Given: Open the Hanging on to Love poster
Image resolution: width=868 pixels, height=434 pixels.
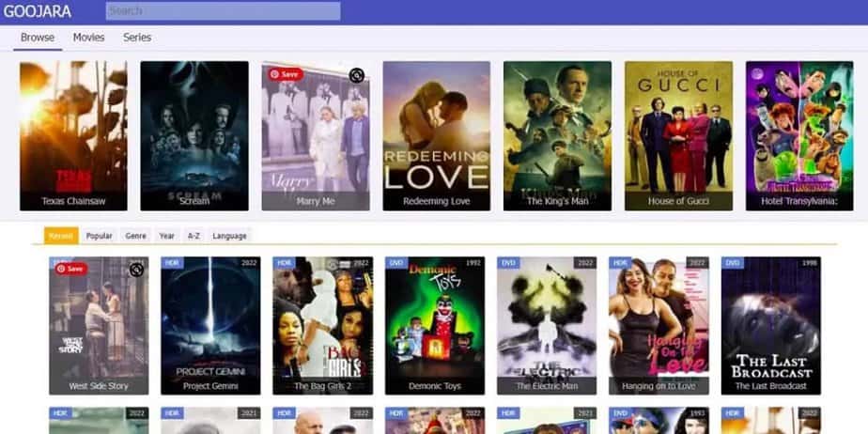Looking at the screenshot, I should tap(659, 325).
